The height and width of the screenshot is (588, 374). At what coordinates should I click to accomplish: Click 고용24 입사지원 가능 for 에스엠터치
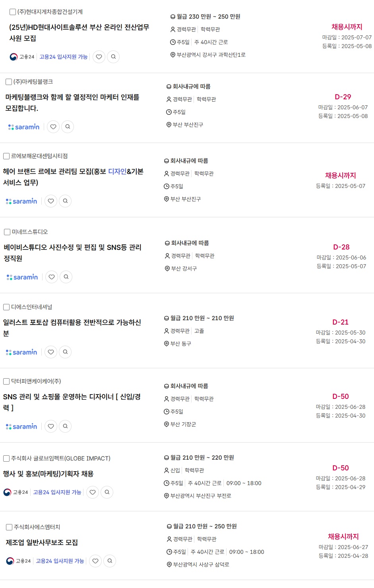(60, 561)
